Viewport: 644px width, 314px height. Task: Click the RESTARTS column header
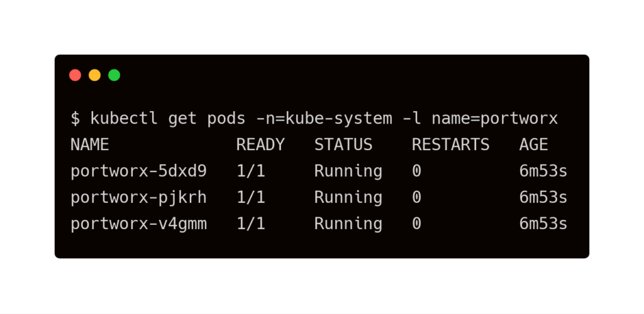pos(450,144)
